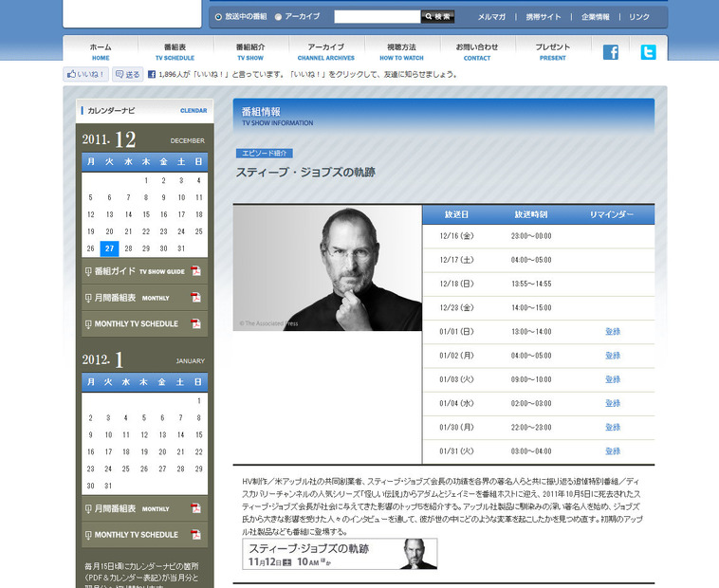Open December MONTHLY TV SCHEDULE PDF icon
The image size is (719, 588).
[195, 323]
